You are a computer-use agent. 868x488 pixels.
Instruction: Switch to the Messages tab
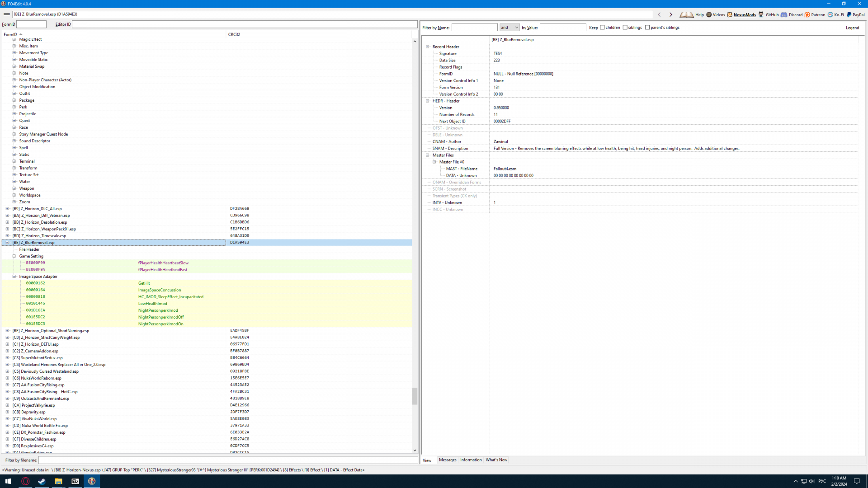coord(448,460)
